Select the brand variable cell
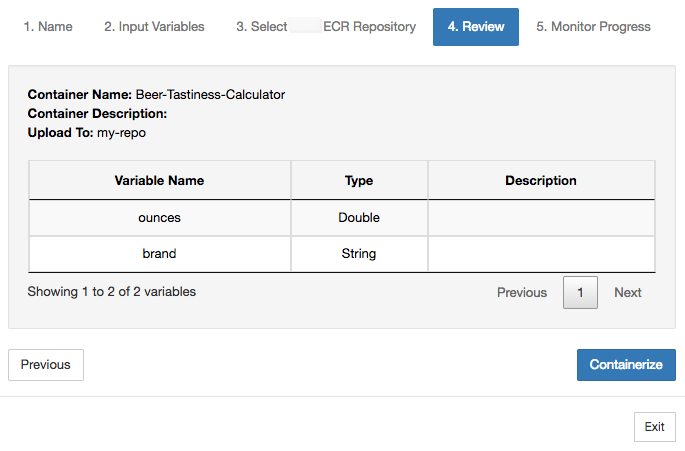The image size is (685, 451). [x=159, y=254]
